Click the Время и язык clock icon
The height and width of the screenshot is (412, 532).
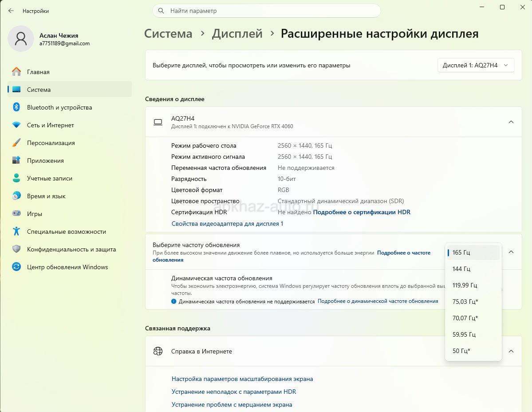click(16, 196)
